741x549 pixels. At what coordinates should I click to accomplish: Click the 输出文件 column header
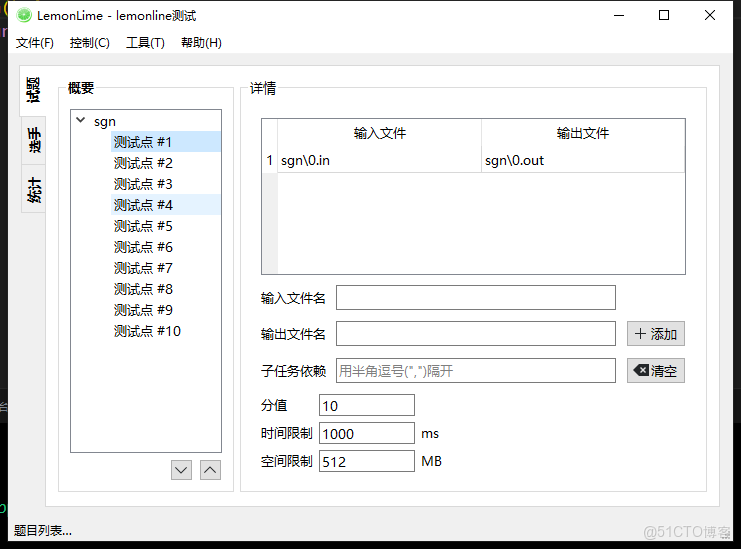583,133
